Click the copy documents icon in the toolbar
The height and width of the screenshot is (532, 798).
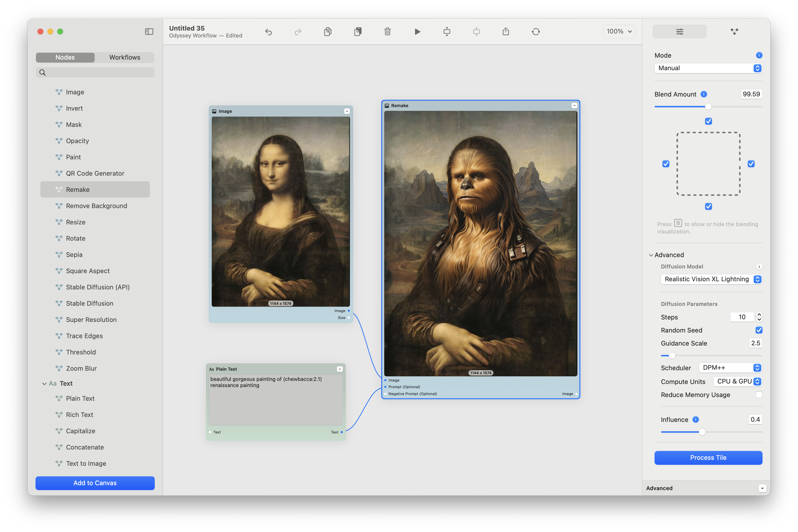tap(328, 32)
